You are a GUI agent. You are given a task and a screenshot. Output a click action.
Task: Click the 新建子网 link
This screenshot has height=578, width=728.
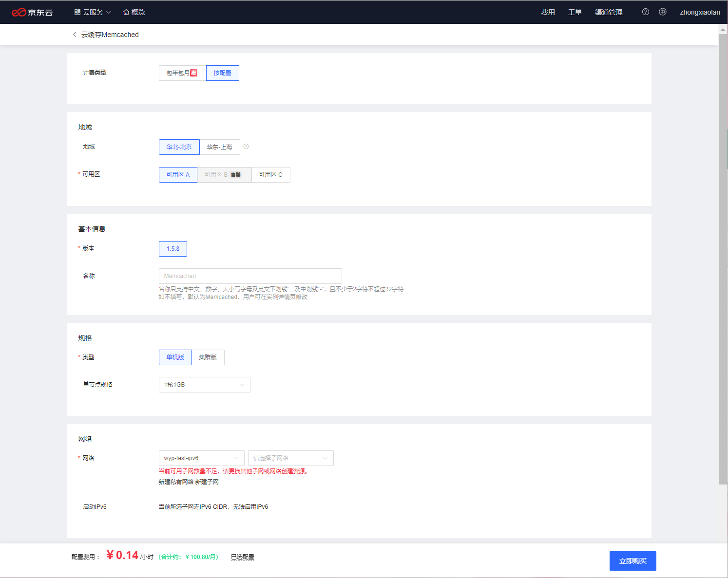coord(207,482)
